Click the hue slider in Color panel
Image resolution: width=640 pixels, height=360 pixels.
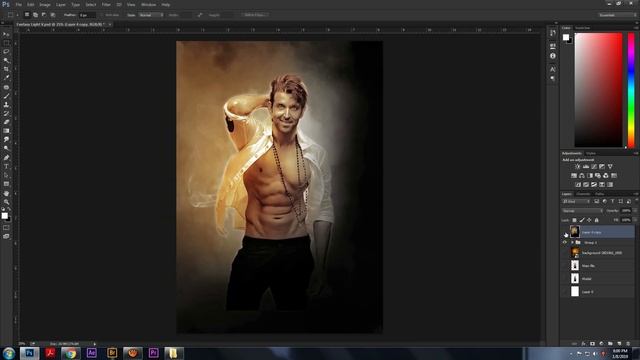click(x=631, y=90)
